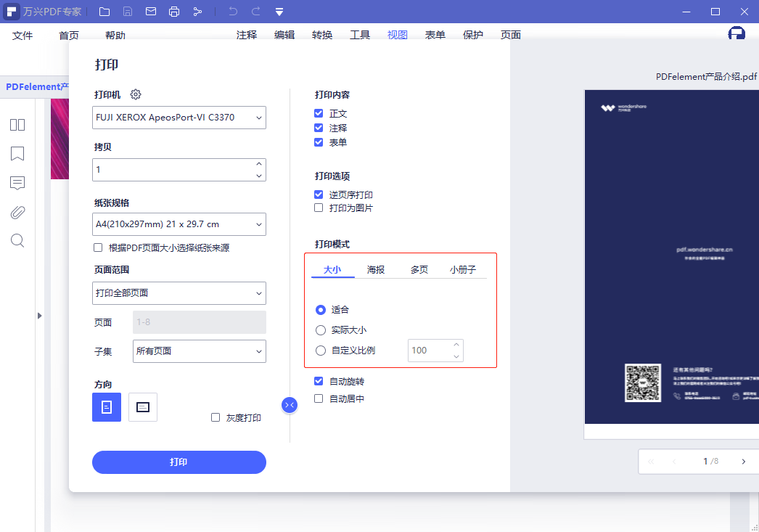Image resolution: width=759 pixels, height=532 pixels.
Task: Open the page thumbnails panel
Action: pyautogui.click(x=17, y=125)
